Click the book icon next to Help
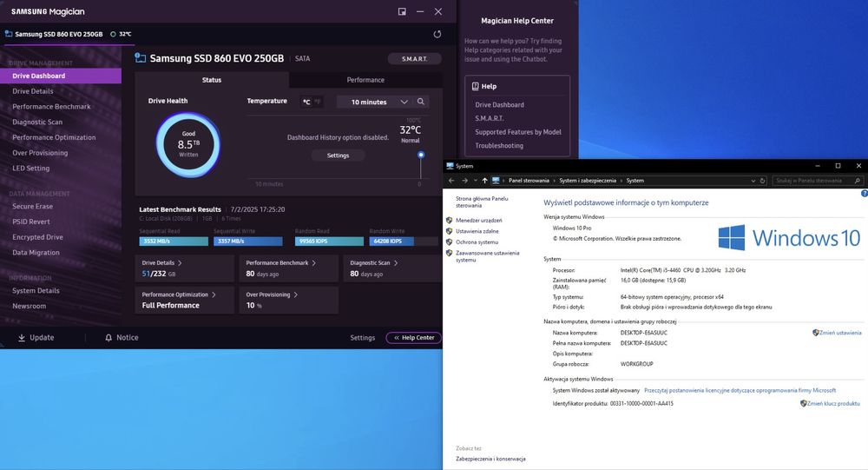Viewport: 868px width, 470px height. click(475, 86)
